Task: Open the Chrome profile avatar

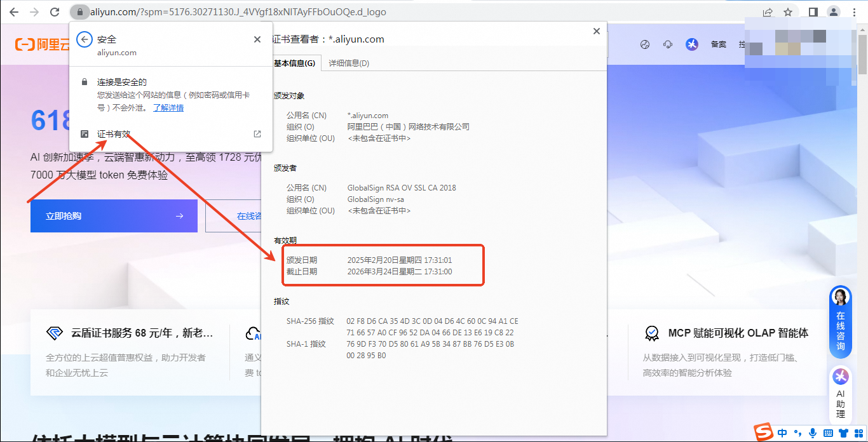Action: [833, 12]
